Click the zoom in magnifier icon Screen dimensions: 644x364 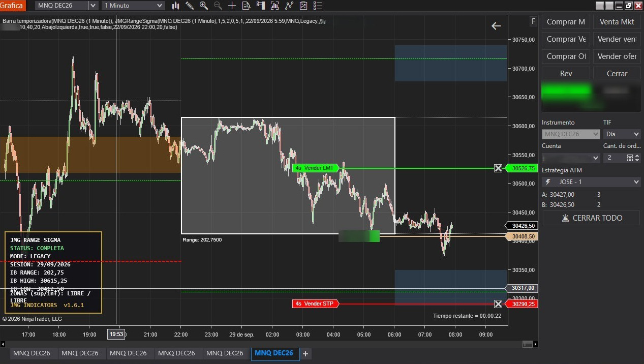tap(204, 6)
